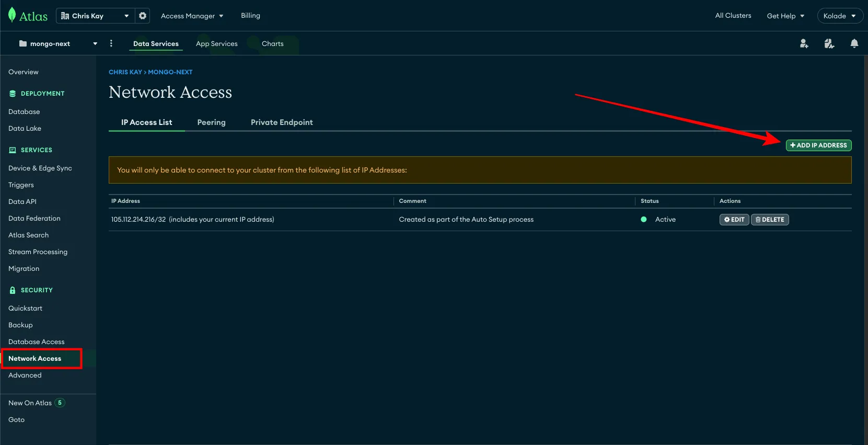Switch to App Services tab
This screenshot has height=445, width=868.
217,43
